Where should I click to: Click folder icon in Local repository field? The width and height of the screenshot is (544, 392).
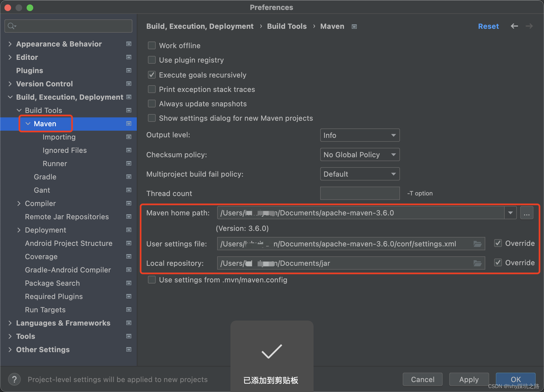[x=477, y=263]
